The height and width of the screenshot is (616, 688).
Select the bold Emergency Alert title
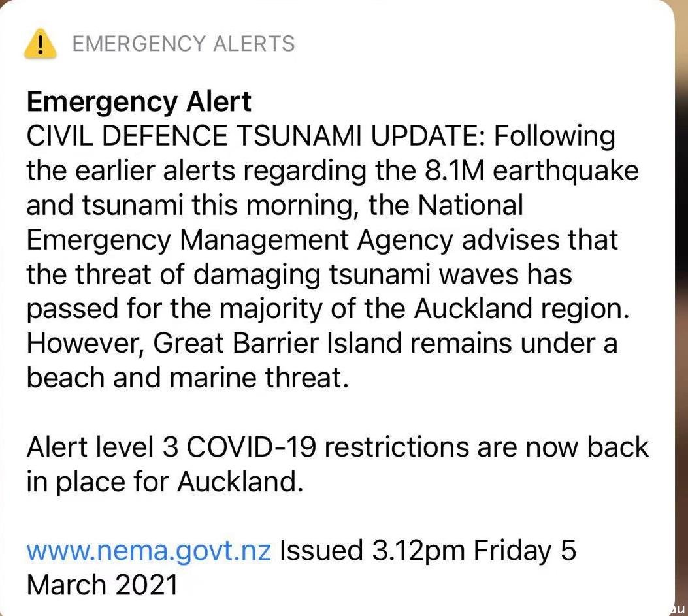click(139, 102)
